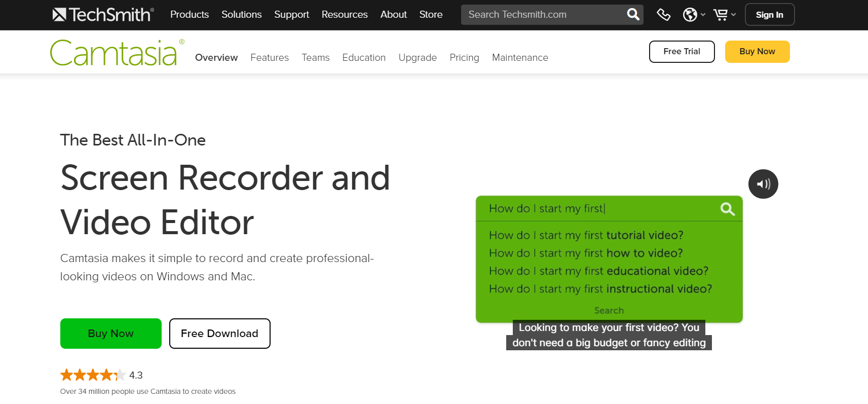Open the Products menu
This screenshot has width=868, height=404.
[190, 15]
